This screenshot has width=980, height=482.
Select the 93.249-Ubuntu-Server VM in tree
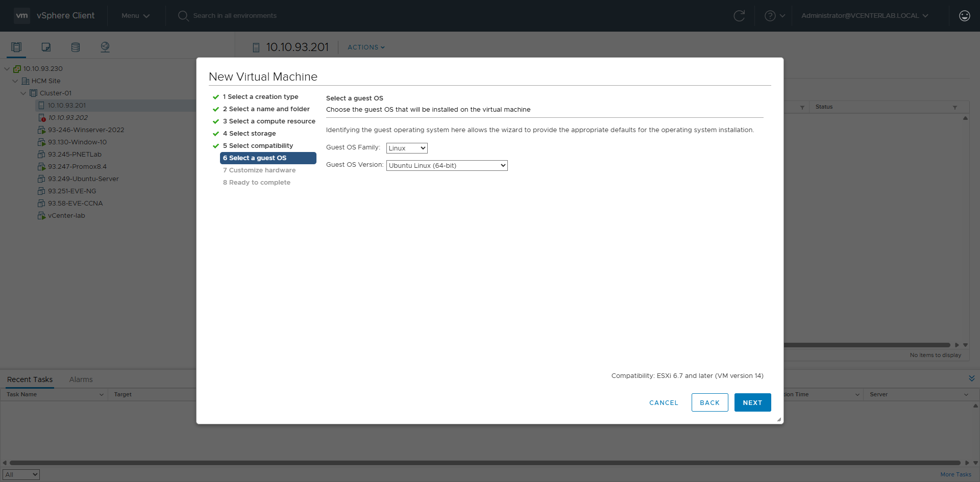click(x=83, y=179)
